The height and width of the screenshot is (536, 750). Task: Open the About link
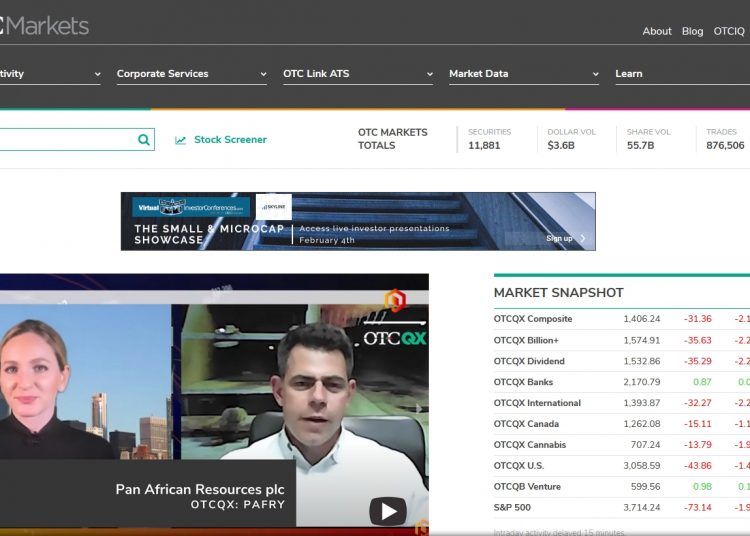click(657, 31)
